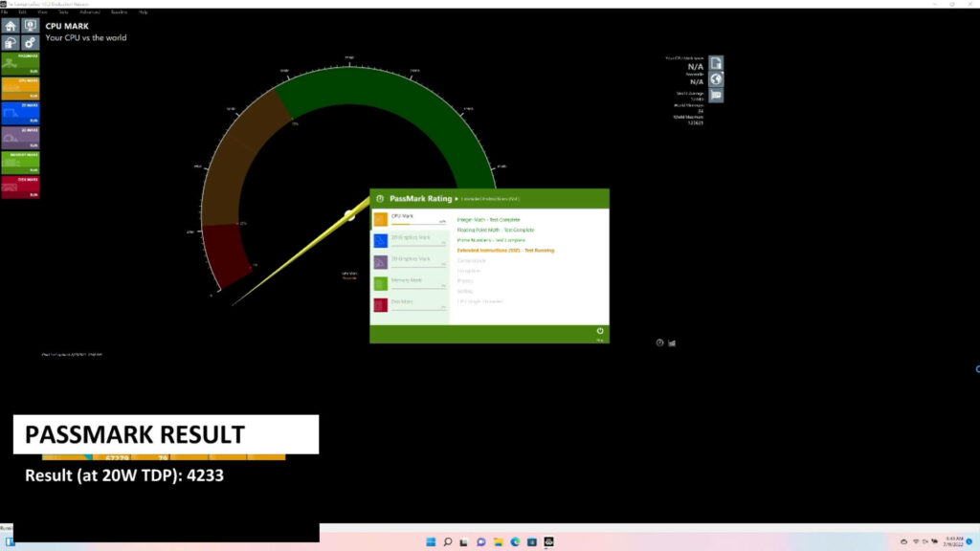Viewport: 980px width, 551px height.
Task: Select purple 3D Graphics Mark icon in dialog
Action: click(381, 262)
